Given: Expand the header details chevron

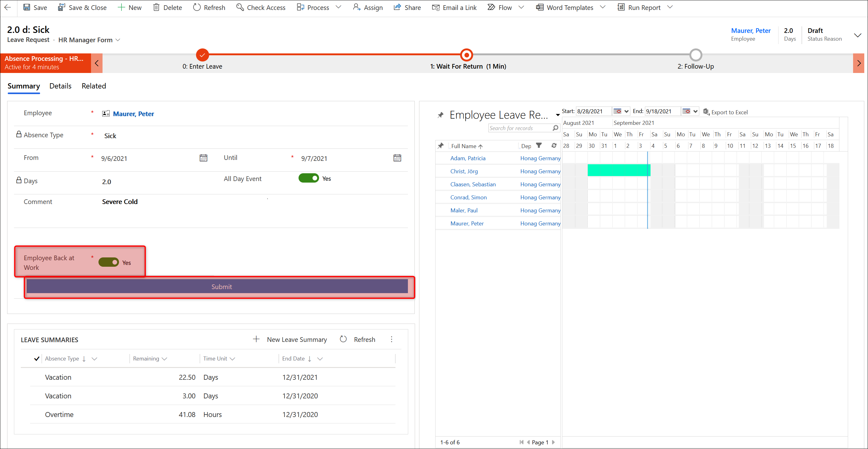Looking at the screenshot, I should click(x=857, y=35).
